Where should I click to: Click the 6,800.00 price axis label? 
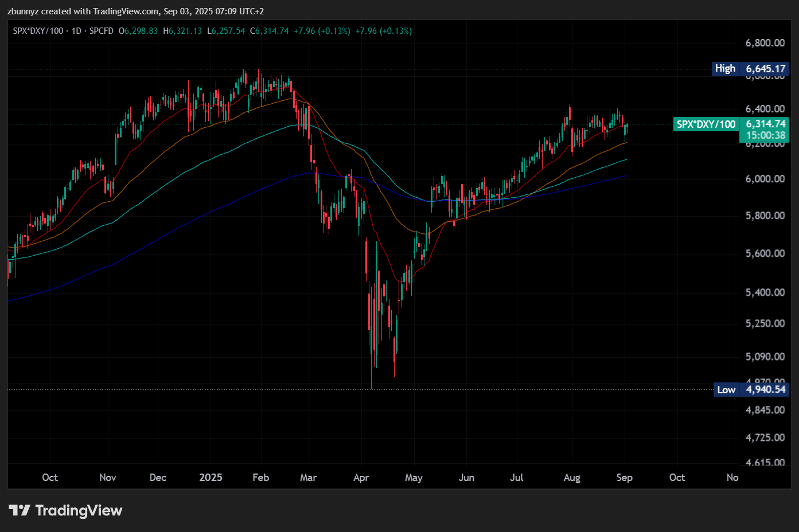(x=765, y=43)
